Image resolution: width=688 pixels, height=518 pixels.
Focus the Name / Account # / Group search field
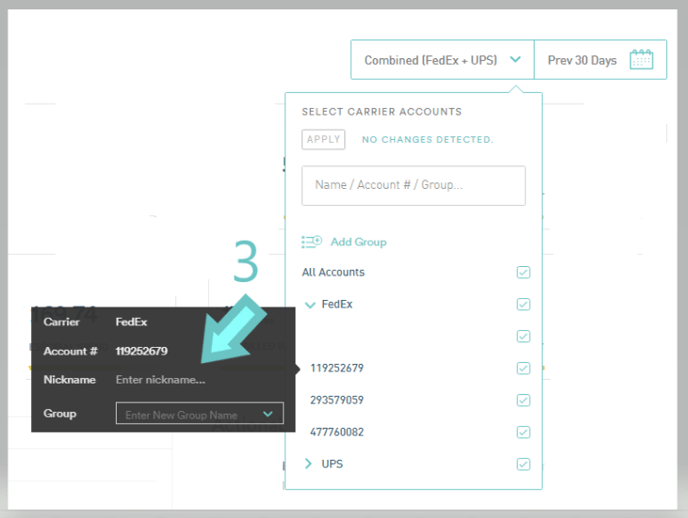413,185
